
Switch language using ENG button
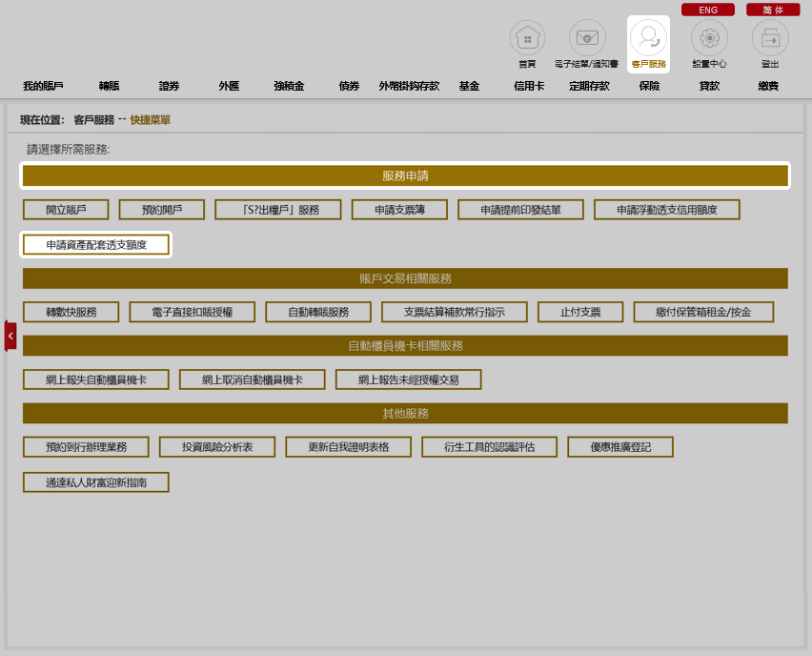click(708, 10)
